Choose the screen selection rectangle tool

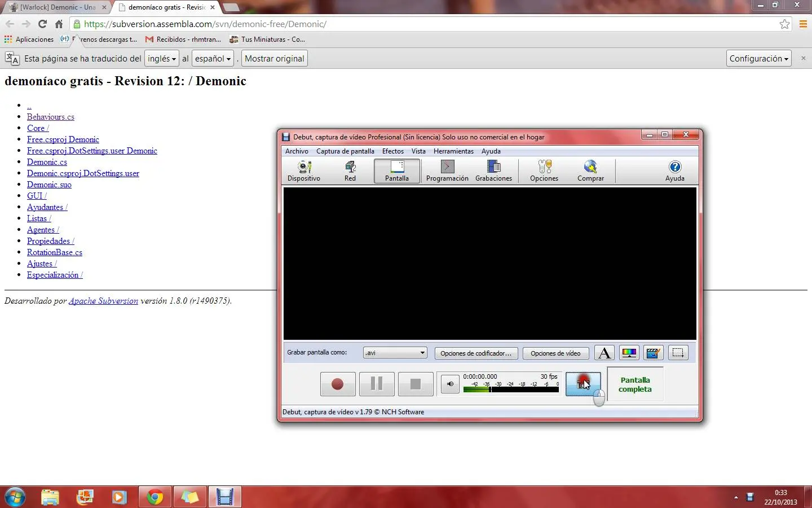click(678, 353)
